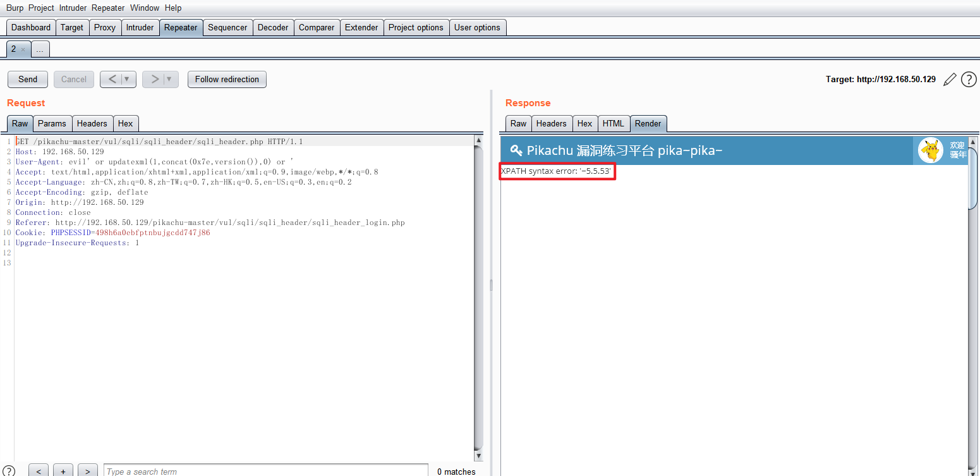
Task: Select Request Hex tab
Action: (125, 124)
